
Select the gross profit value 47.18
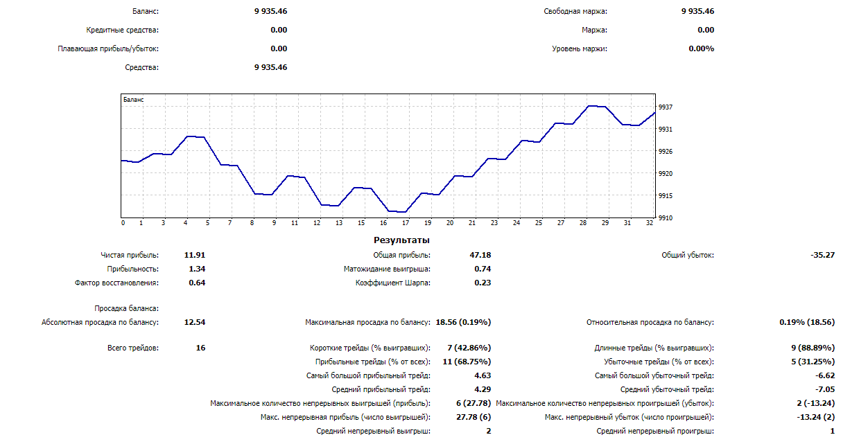480,255
